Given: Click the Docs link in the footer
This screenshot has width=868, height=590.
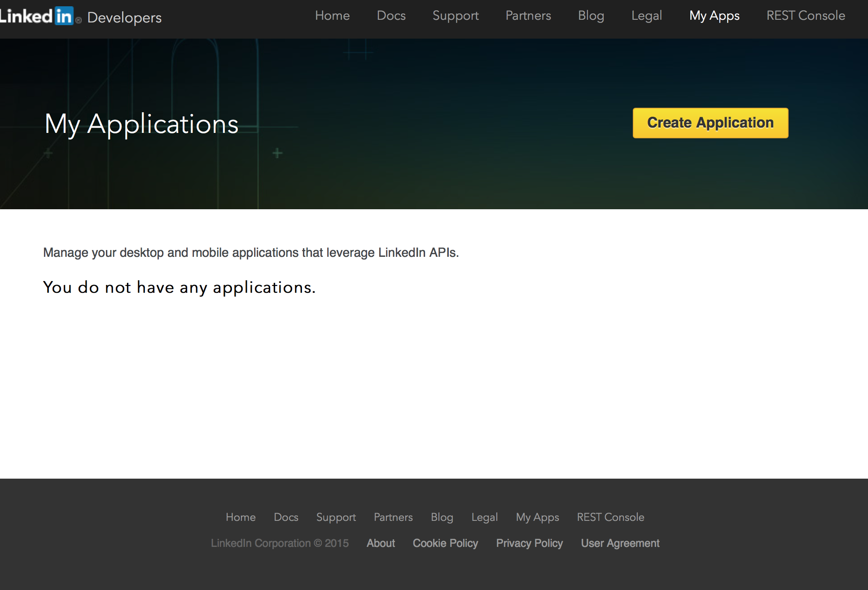Looking at the screenshot, I should pyautogui.click(x=286, y=517).
